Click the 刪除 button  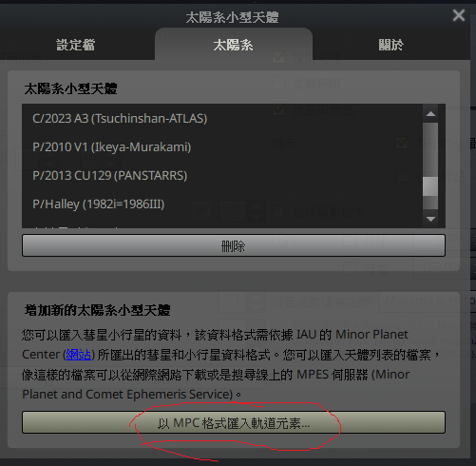(234, 245)
